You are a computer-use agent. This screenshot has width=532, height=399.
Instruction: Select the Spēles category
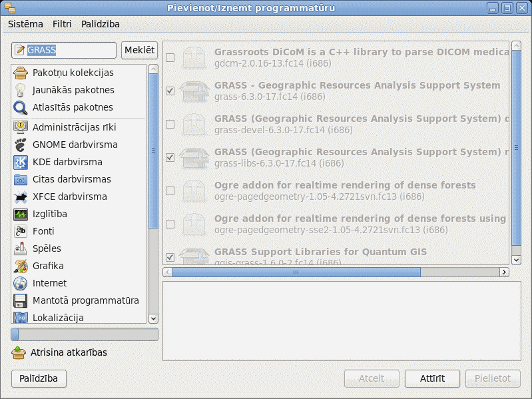click(x=79, y=248)
